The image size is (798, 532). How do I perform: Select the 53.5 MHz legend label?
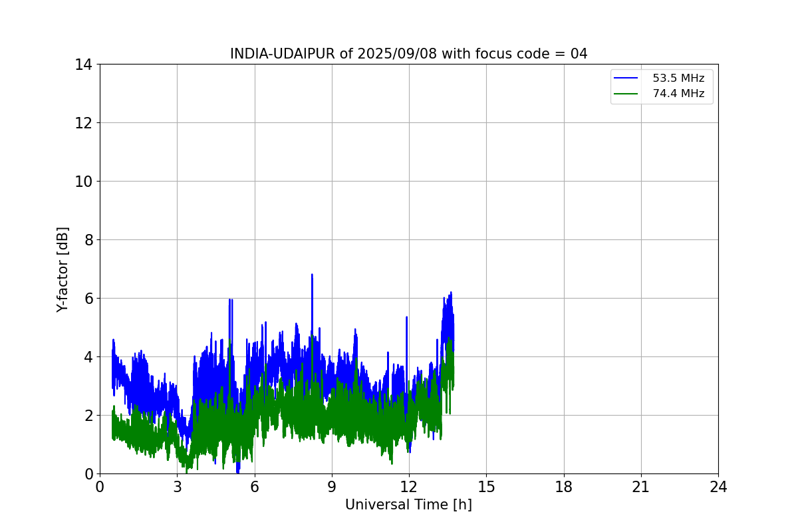[678, 78]
